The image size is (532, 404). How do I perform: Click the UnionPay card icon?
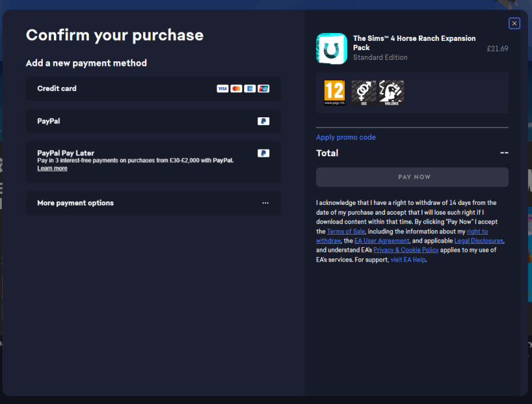coord(263,88)
